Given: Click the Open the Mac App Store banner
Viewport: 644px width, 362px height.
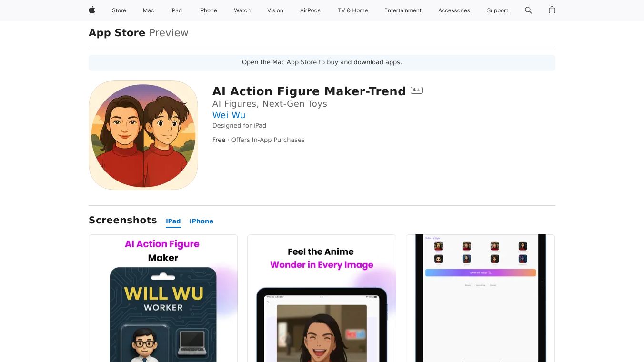Looking at the screenshot, I should coord(322,62).
